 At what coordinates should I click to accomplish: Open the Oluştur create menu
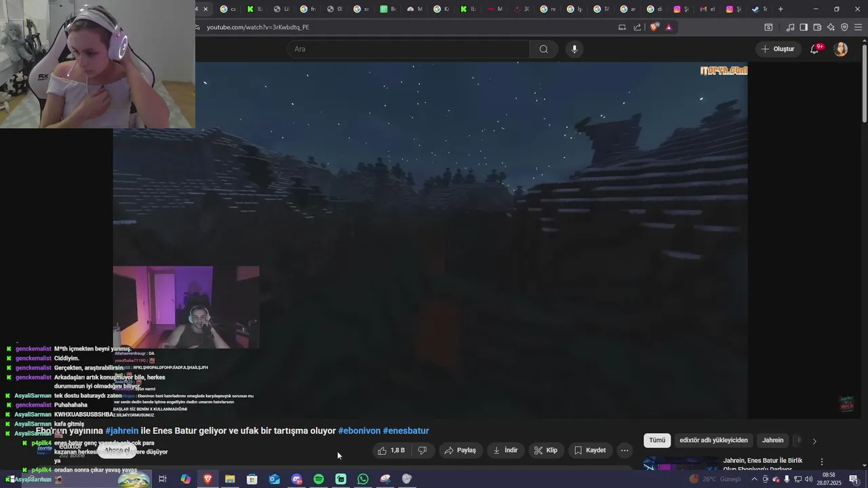point(777,49)
